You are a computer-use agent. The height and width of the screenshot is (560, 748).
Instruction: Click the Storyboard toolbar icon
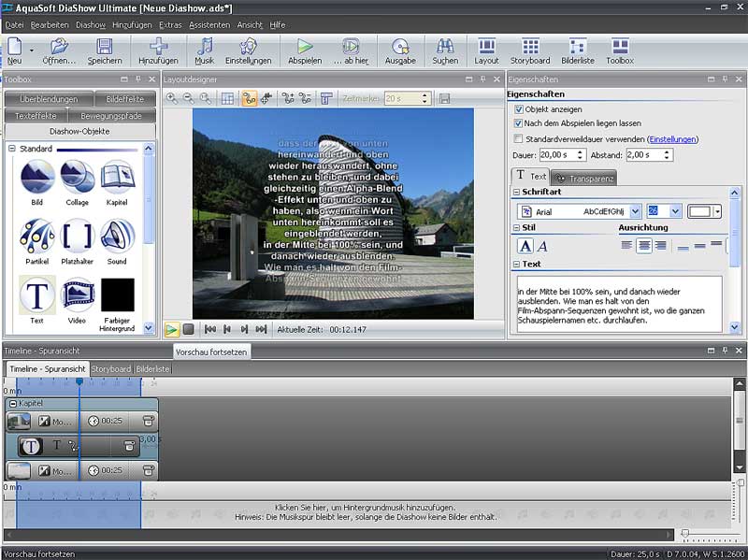point(530,50)
